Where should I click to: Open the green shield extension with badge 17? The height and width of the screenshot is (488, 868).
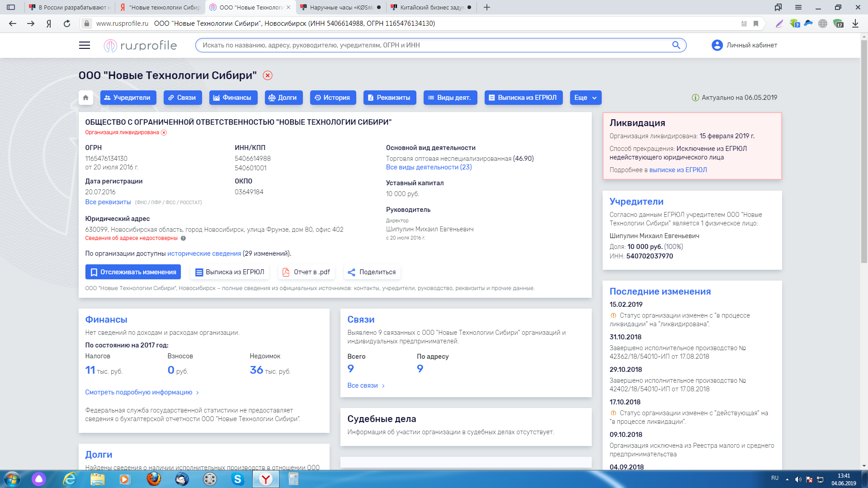(839, 23)
